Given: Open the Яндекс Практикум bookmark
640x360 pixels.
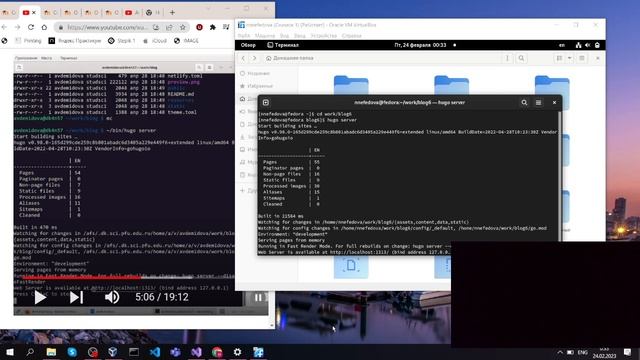Looking at the screenshot, I should point(75,41).
